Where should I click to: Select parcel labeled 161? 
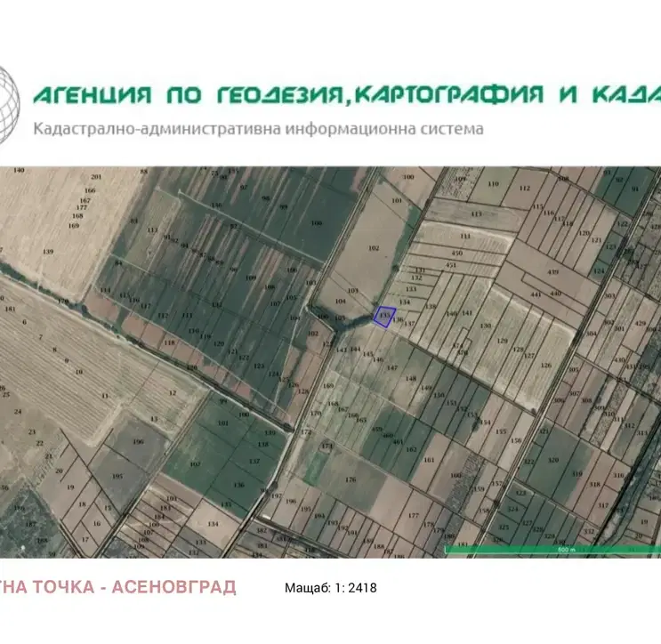pos(429,460)
